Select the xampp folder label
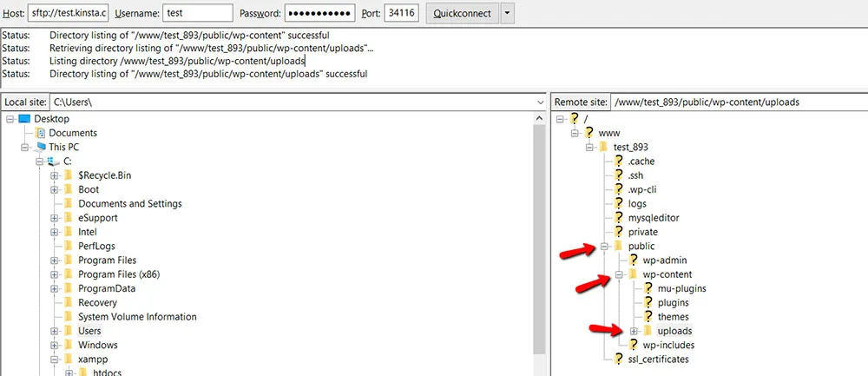Viewport: 868px width, 376px height. [x=93, y=360]
